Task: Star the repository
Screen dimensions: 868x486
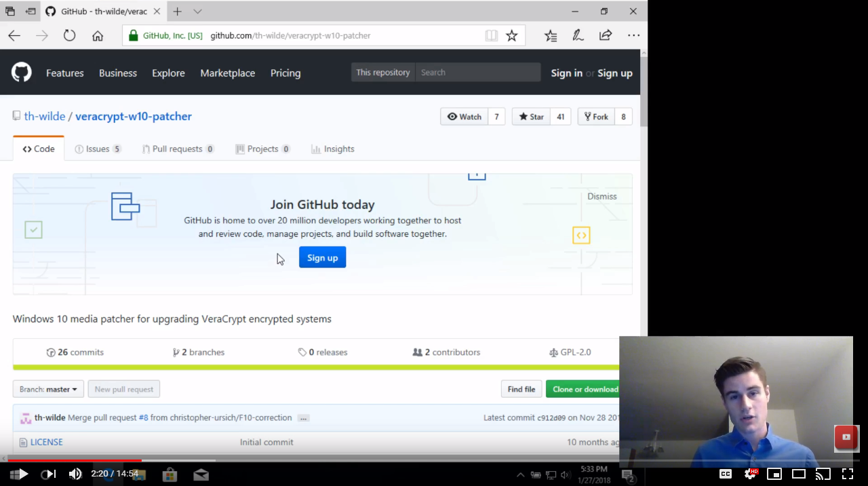Action: click(x=531, y=117)
